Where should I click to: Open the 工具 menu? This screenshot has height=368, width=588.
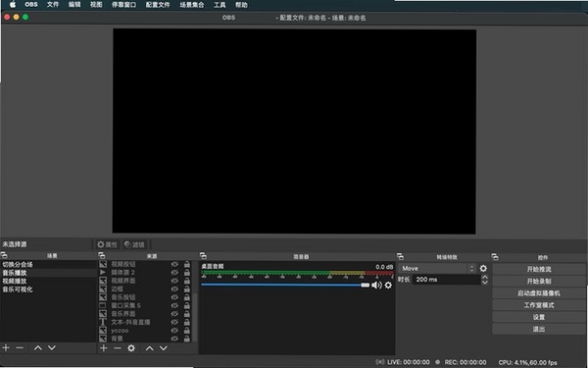click(220, 5)
